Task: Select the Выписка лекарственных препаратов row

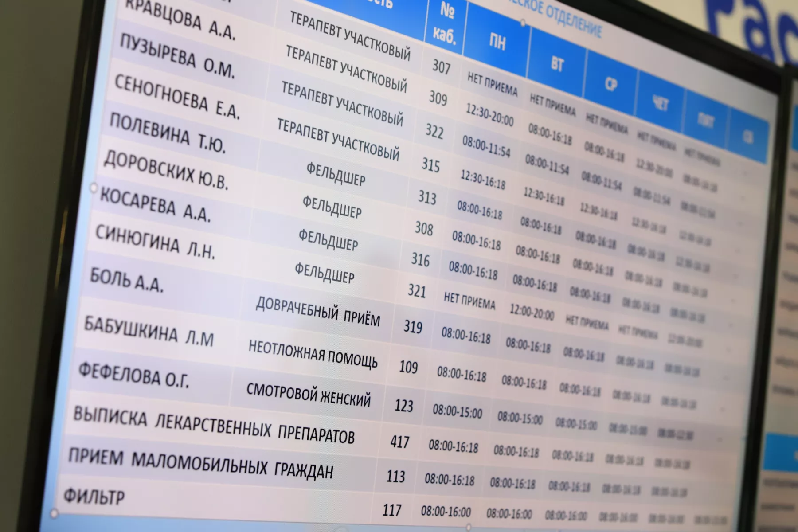Action: pyautogui.click(x=214, y=425)
